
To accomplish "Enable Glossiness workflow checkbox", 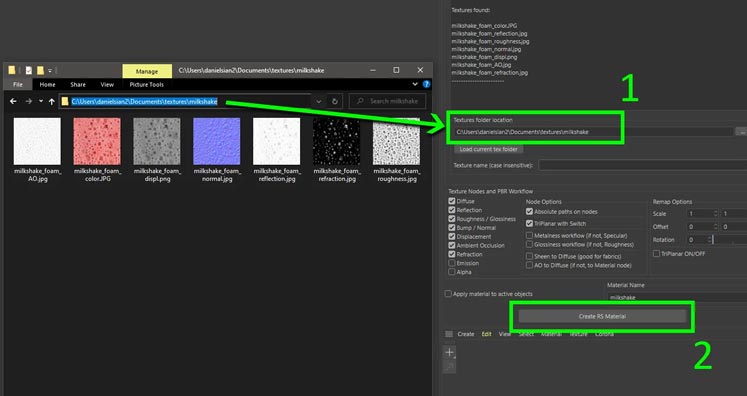I will pos(529,244).
